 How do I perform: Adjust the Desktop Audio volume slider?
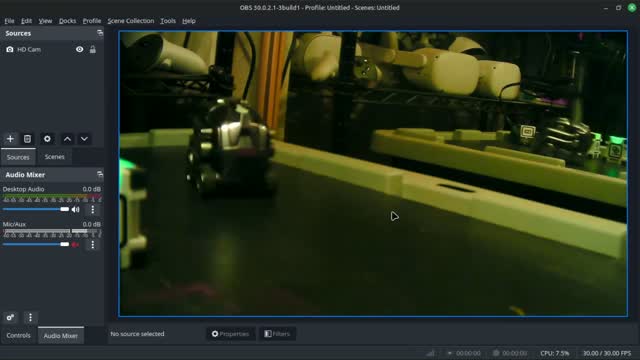(x=36, y=209)
